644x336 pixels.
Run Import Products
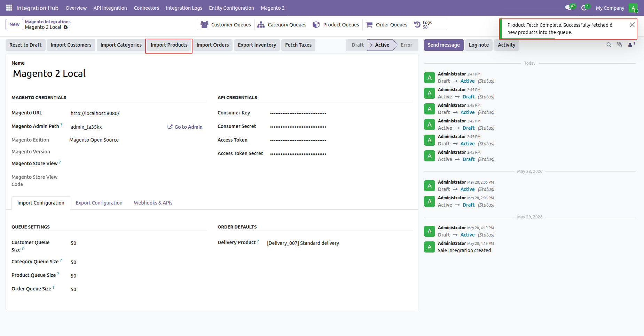[169, 45]
